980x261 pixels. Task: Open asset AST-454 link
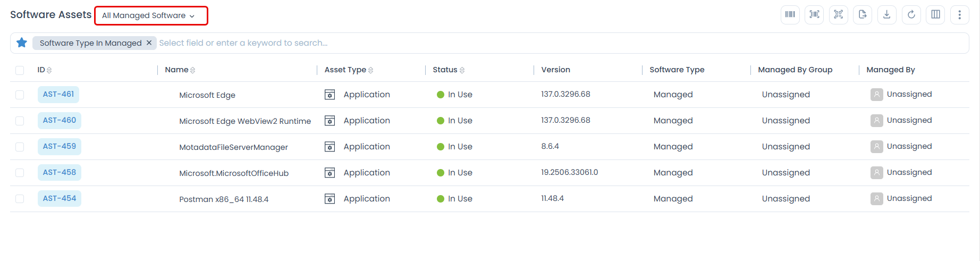[x=60, y=198]
